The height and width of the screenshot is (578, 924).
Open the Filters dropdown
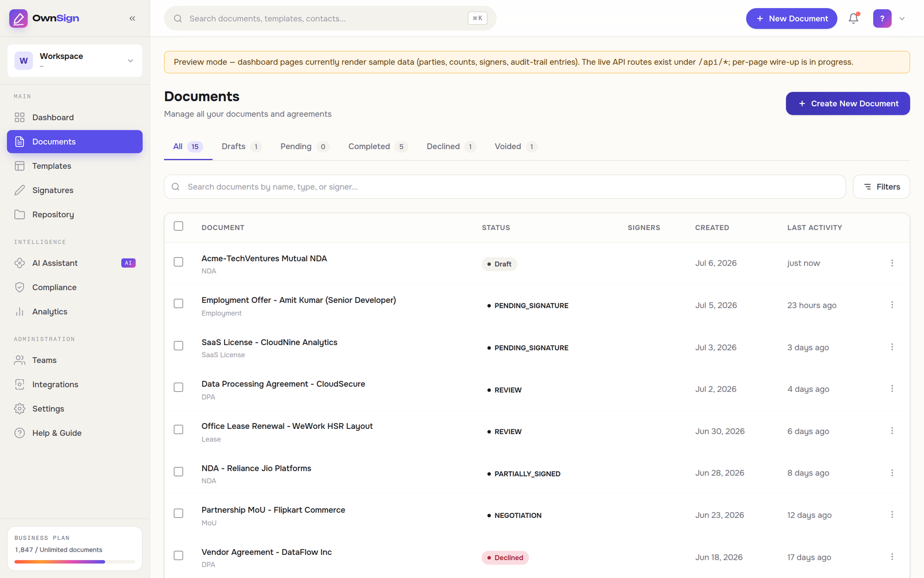tap(881, 187)
